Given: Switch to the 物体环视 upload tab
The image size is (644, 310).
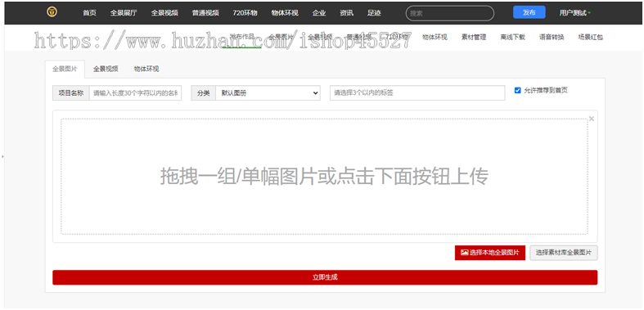Looking at the screenshot, I should pos(146,69).
